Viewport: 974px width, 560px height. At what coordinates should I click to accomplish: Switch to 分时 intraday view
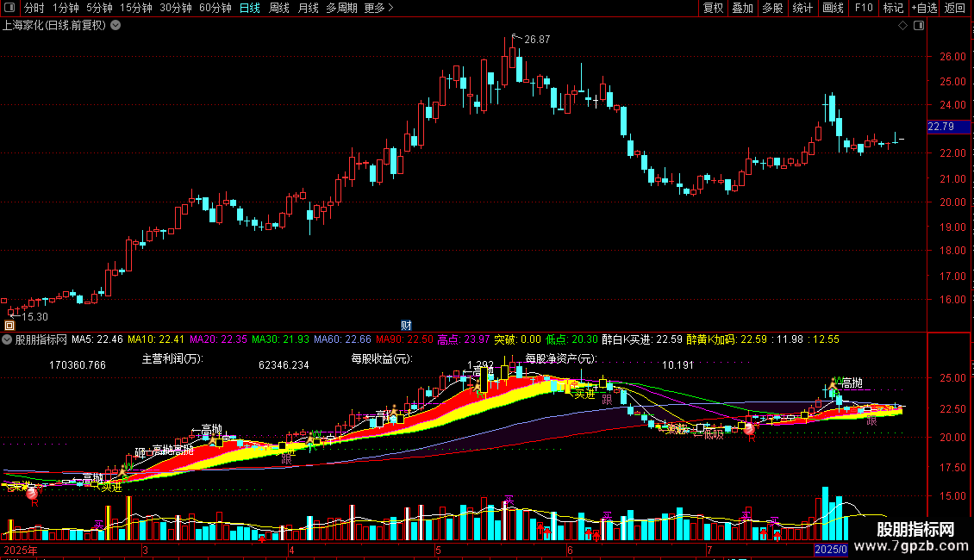[x=34, y=8]
